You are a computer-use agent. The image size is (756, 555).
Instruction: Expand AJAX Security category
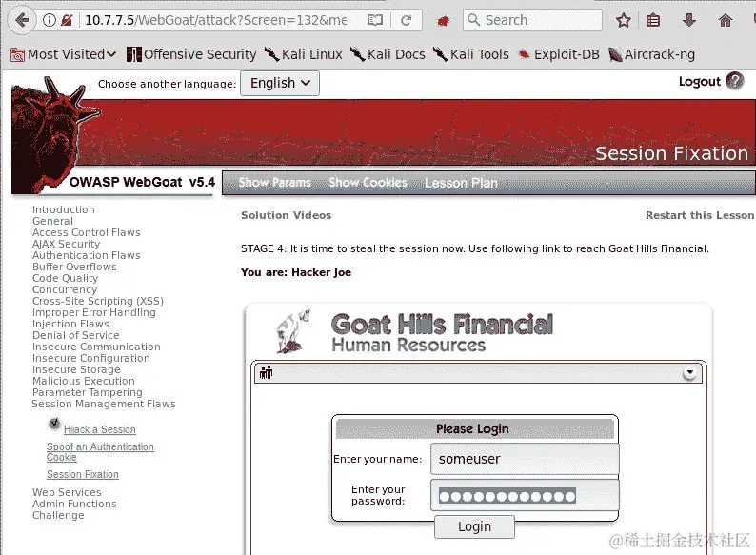coord(66,244)
